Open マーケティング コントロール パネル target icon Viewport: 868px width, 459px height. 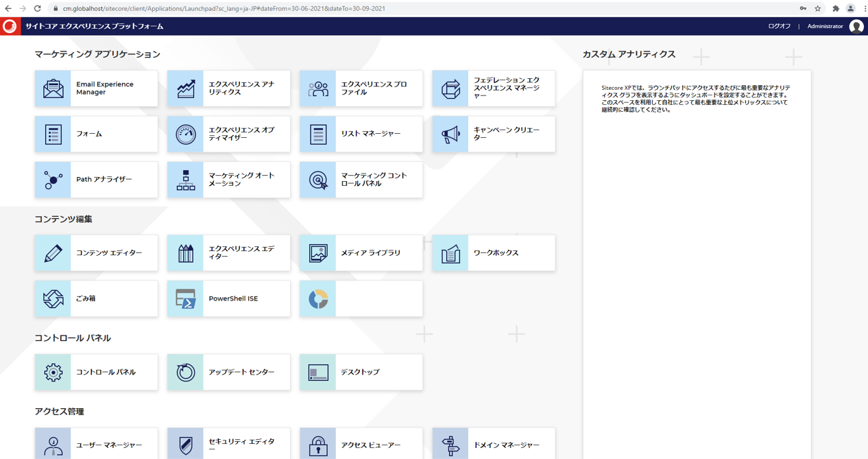pyautogui.click(x=317, y=180)
